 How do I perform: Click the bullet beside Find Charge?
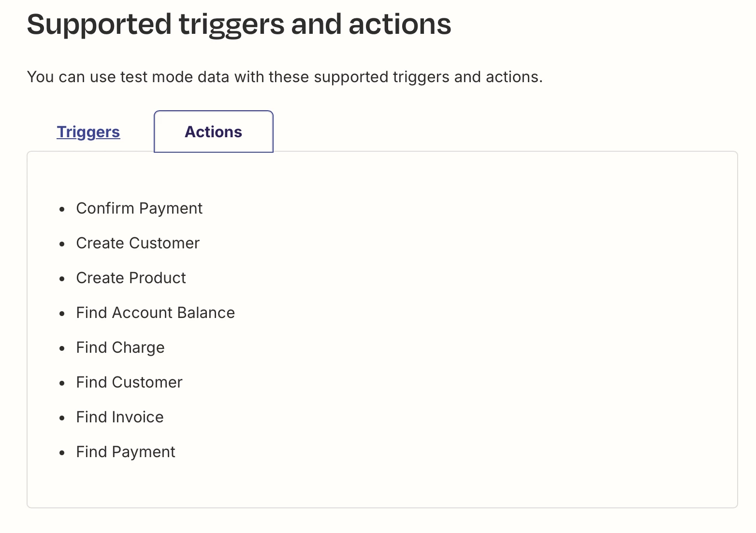[x=62, y=349]
